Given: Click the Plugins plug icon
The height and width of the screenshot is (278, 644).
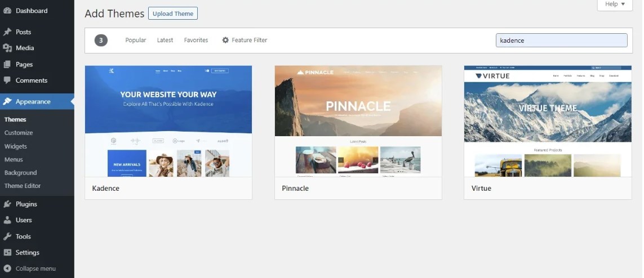Looking at the screenshot, I should click(7, 204).
